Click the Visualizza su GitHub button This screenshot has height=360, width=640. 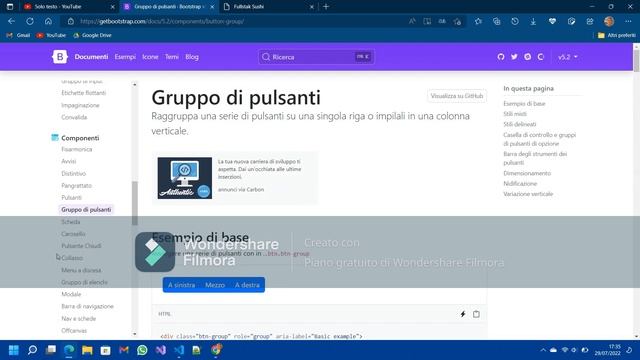click(x=457, y=96)
